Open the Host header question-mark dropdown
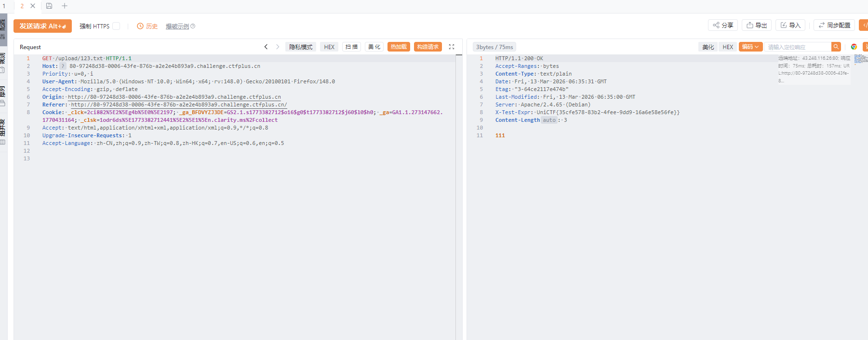868x340 pixels. click(x=63, y=66)
